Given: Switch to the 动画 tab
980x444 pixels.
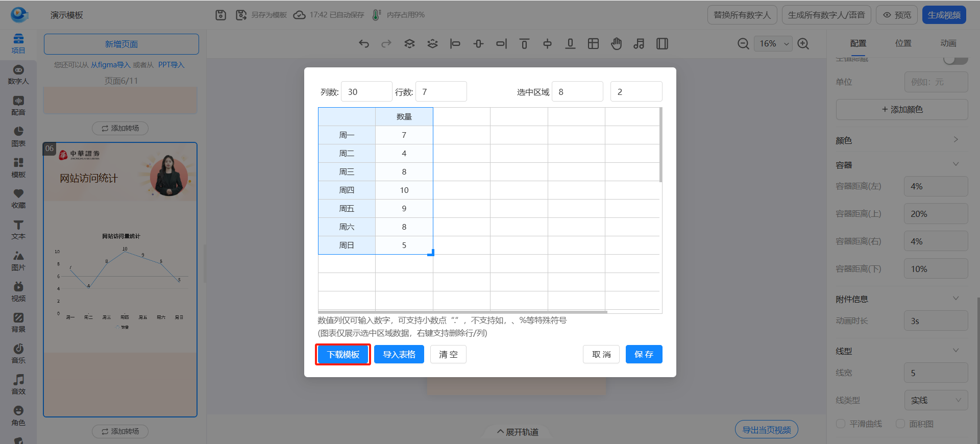Looking at the screenshot, I should 948,43.
